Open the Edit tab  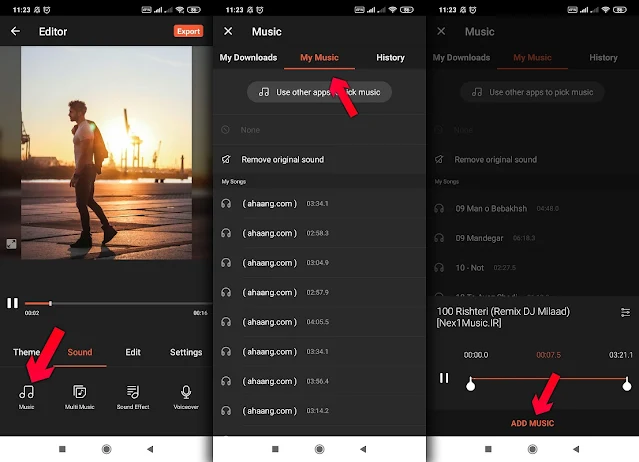pyautogui.click(x=133, y=352)
